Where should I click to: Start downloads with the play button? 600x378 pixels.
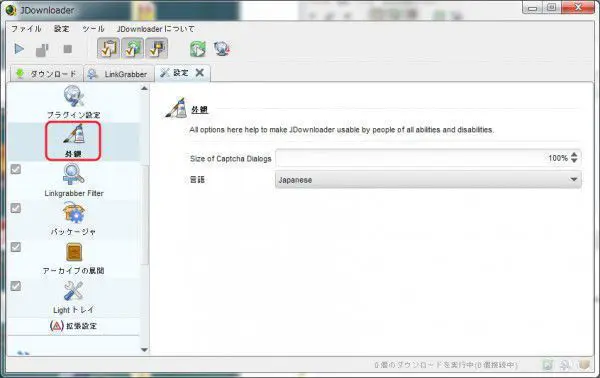pyautogui.click(x=19, y=49)
